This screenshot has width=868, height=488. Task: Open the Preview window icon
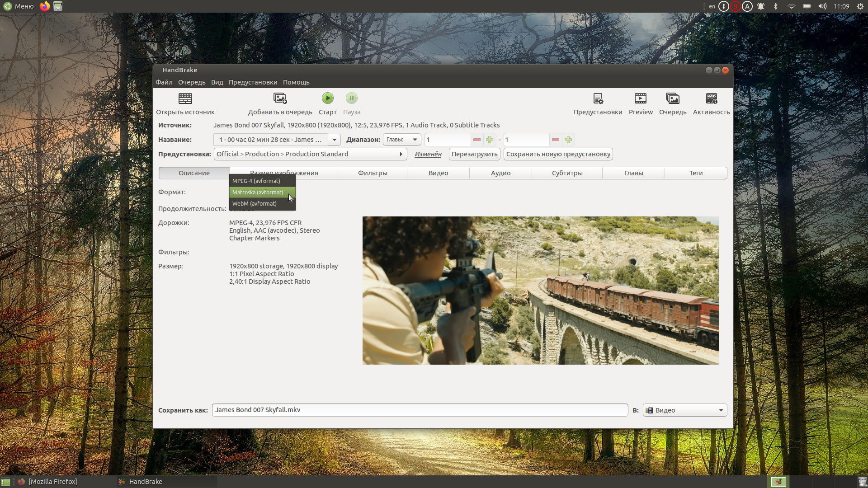[x=641, y=98]
